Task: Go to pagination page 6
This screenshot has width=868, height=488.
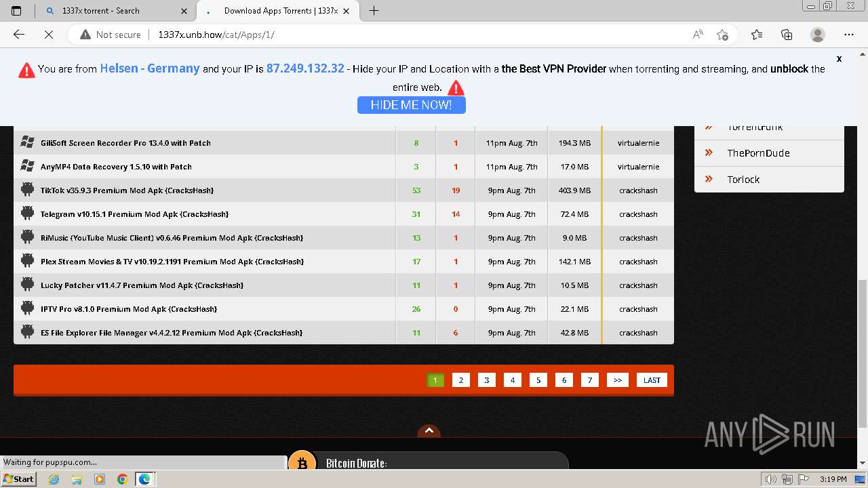Action: click(564, 380)
